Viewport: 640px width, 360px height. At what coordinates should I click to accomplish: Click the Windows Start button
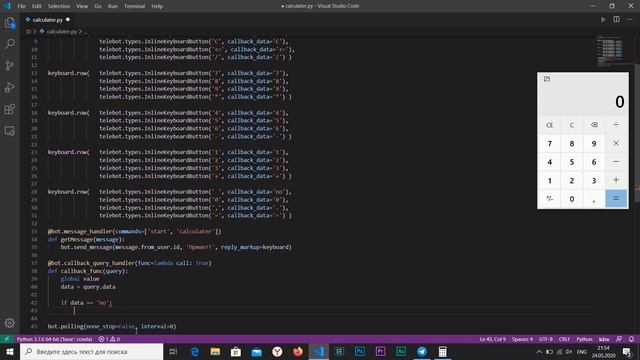(x=10, y=351)
